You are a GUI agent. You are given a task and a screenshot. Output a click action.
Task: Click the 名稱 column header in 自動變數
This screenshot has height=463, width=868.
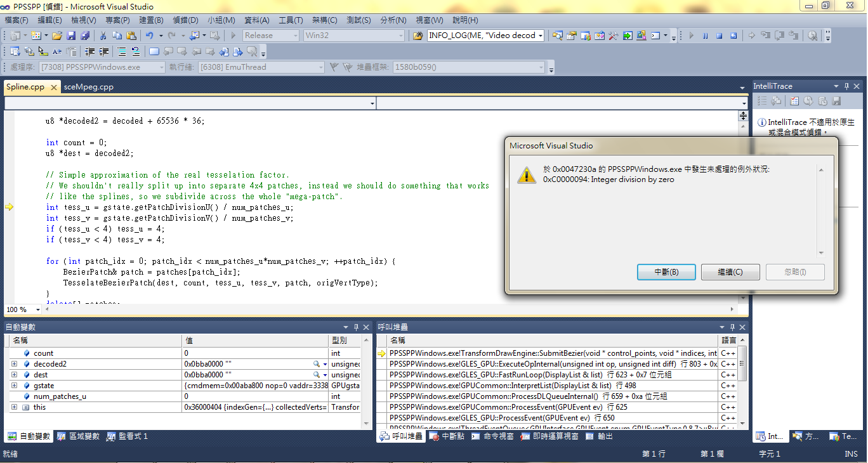[x=95, y=341]
